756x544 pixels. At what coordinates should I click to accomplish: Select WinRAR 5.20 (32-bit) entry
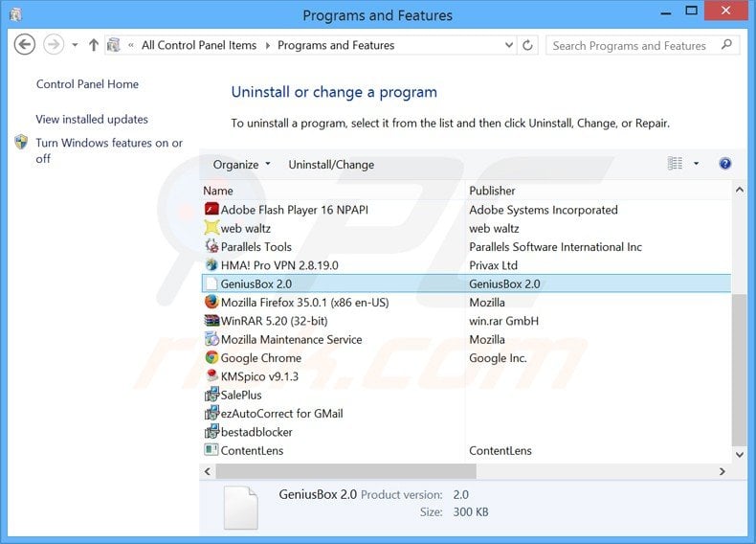(x=274, y=321)
